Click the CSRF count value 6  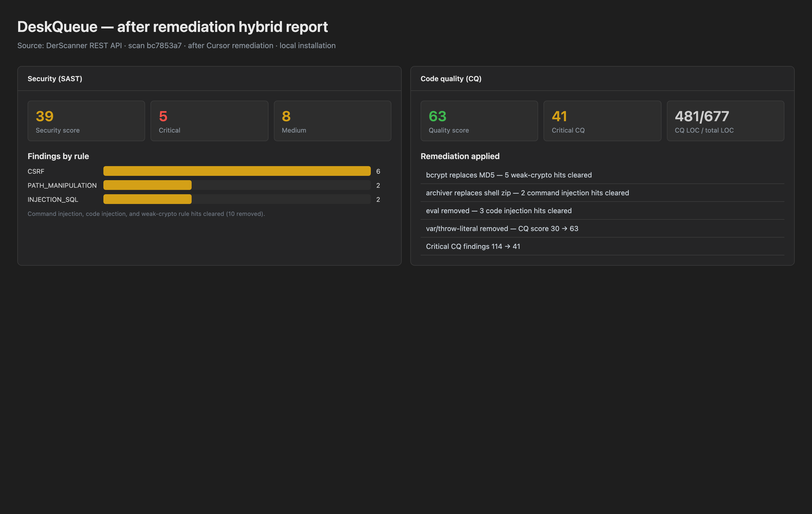click(x=378, y=171)
